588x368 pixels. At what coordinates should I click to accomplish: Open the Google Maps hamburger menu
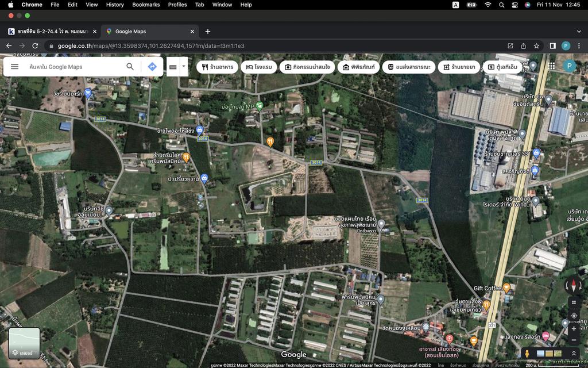(14, 67)
